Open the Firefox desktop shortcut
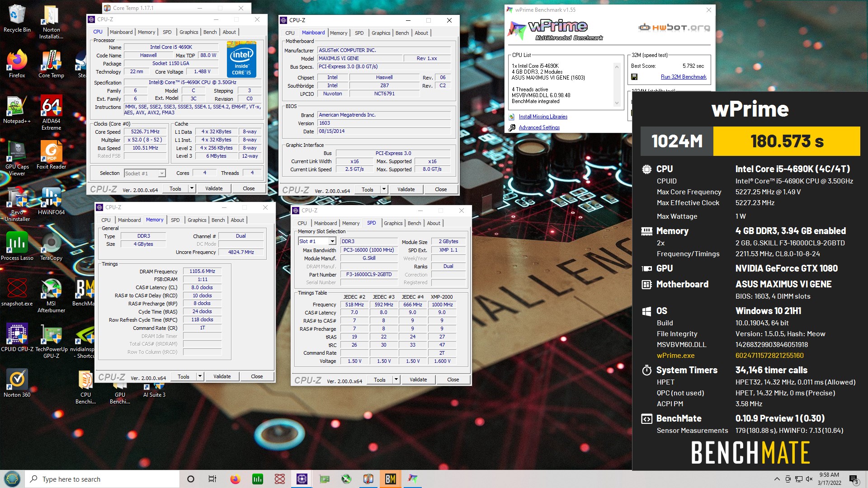Image resolution: width=868 pixels, height=488 pixels. (x=17, y=64)
